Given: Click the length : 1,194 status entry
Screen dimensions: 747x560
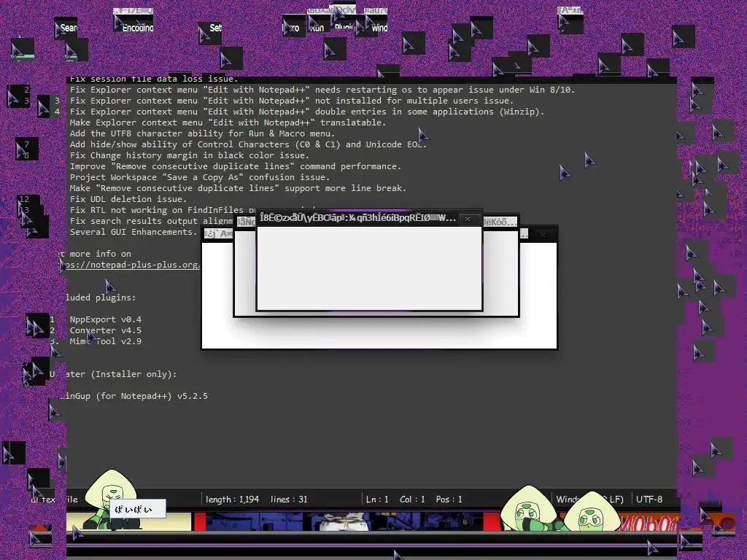Looking at the screenshot, I should [x=232, y=499].
